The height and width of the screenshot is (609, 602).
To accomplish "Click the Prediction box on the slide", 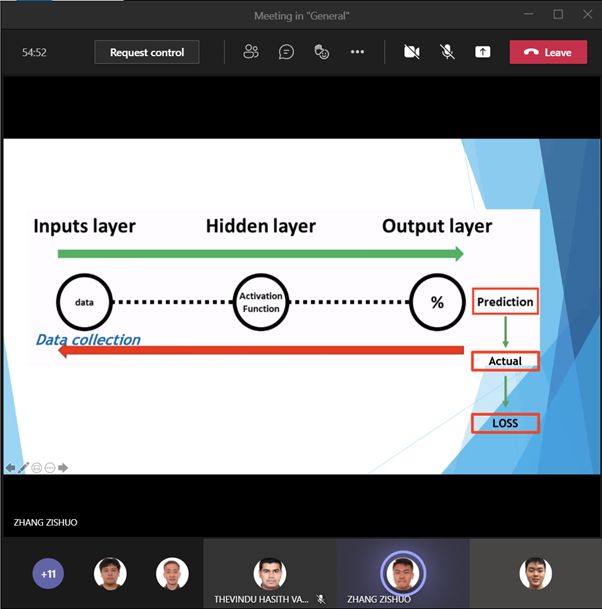I will pyautogui.click(x=505, y=301).
